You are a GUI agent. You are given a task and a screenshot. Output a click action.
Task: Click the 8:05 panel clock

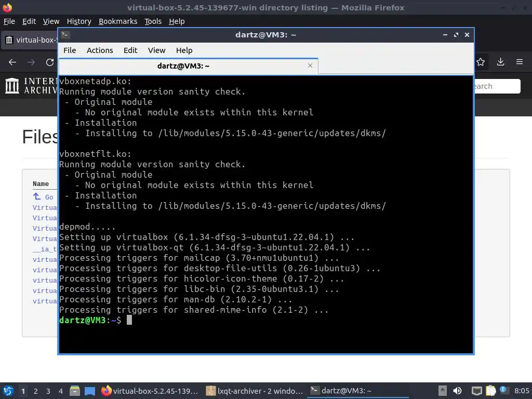coord(522,391)
